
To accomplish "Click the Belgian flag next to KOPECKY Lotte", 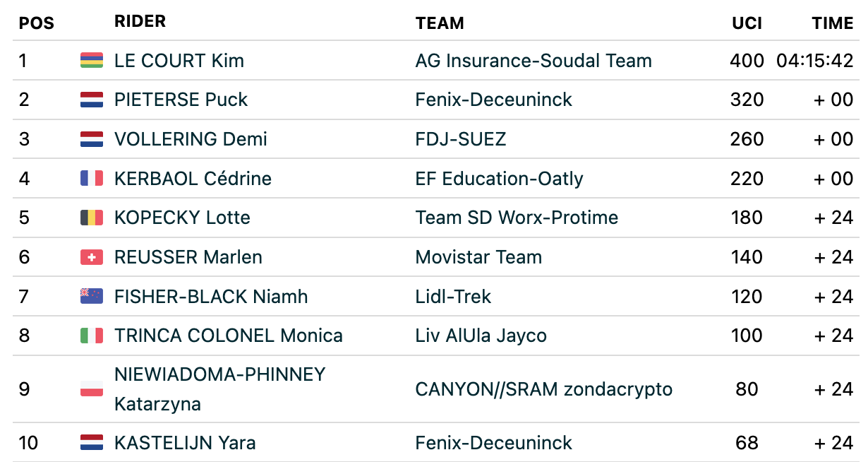I will 92,218.
